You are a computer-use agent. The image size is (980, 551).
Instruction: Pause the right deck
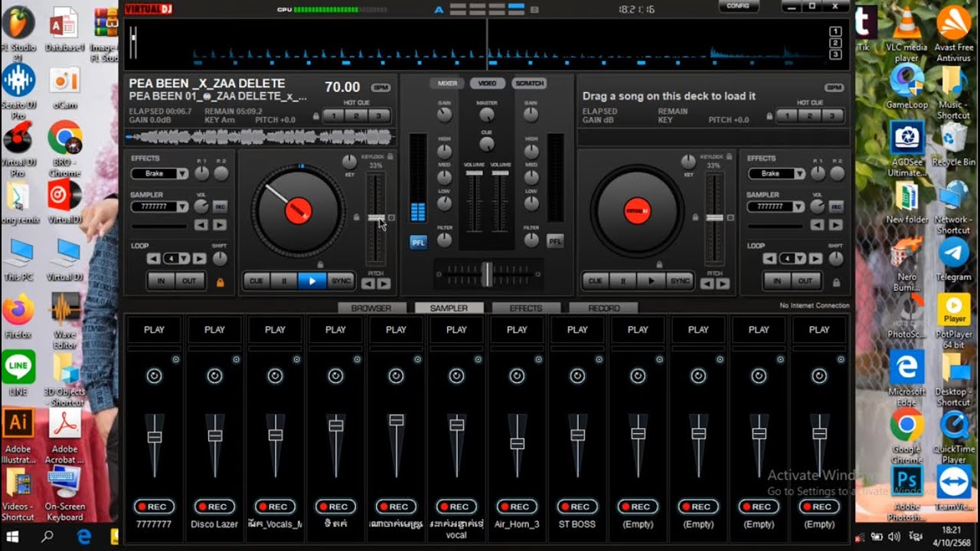click(622, 281)
